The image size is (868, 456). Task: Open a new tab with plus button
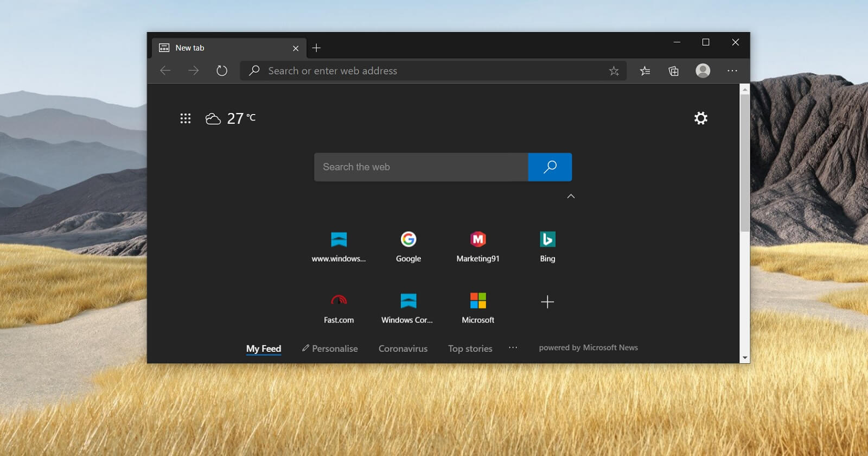(316, 48)
